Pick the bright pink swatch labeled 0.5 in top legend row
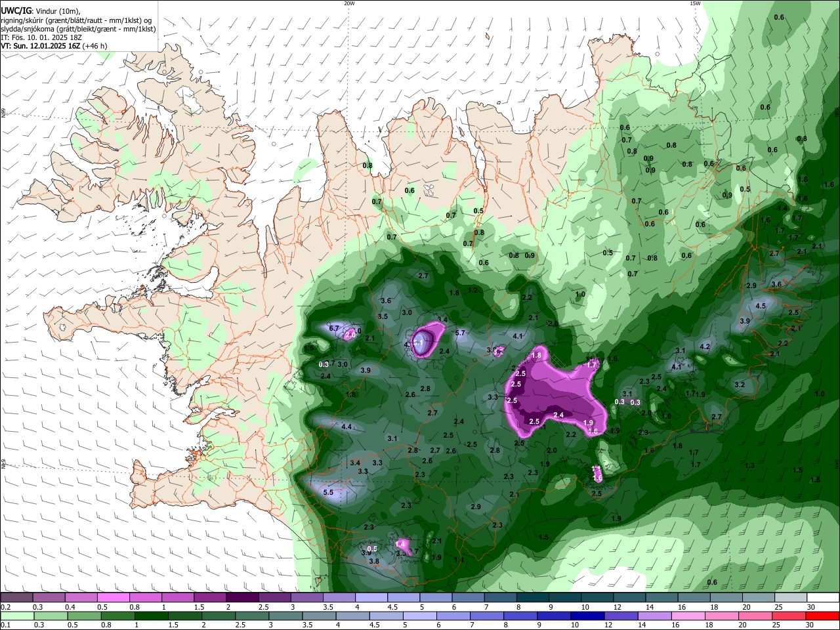Image resolution: width=840 pixels, height=630 pixels. tap(113, 598)
